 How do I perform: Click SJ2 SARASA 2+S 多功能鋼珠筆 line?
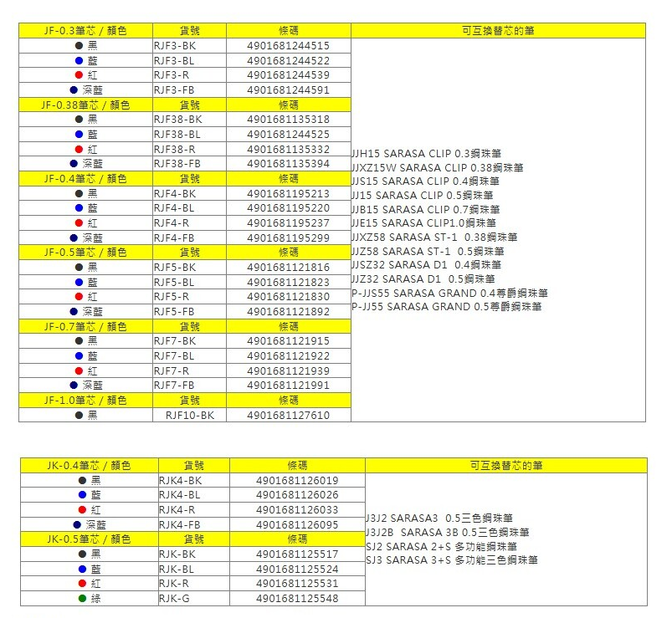tap(442, 547)
